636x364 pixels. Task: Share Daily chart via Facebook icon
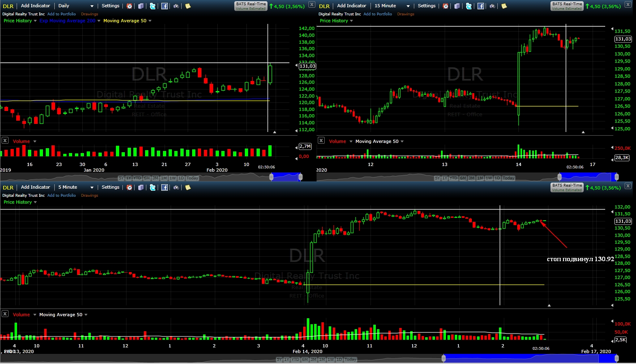tap(165, 6)
